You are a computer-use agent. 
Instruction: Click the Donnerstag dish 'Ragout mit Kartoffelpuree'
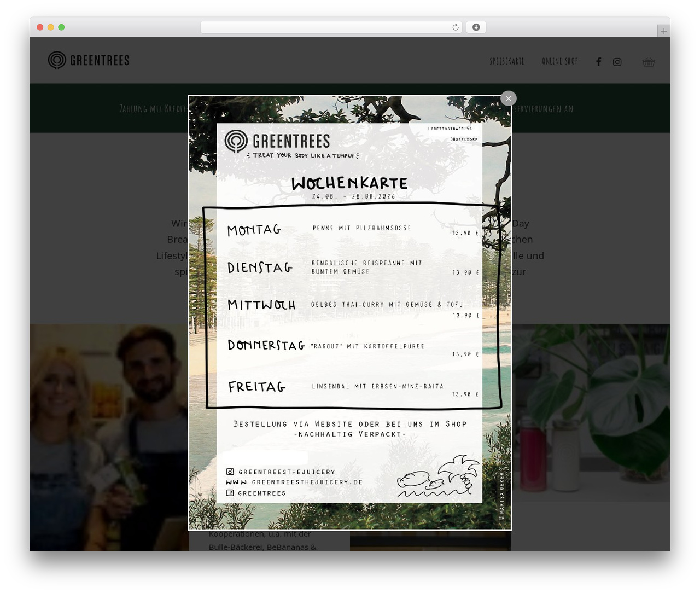[367, 346]
